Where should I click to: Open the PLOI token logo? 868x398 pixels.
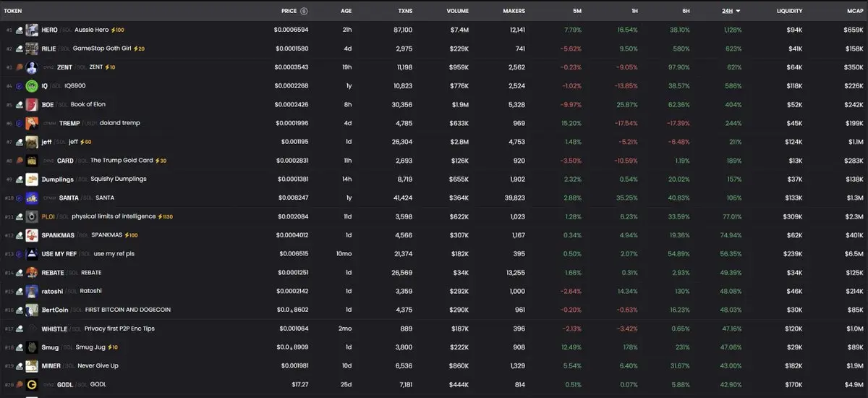[32, 216]
